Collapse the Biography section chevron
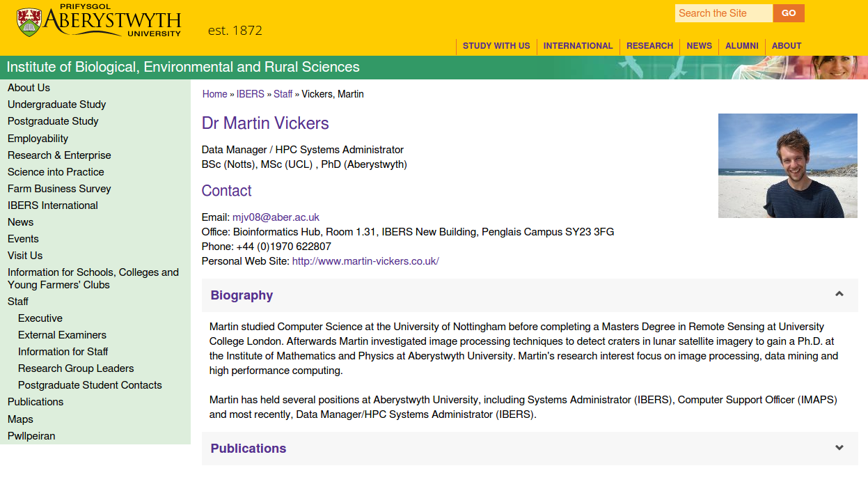 coord(839,294)
